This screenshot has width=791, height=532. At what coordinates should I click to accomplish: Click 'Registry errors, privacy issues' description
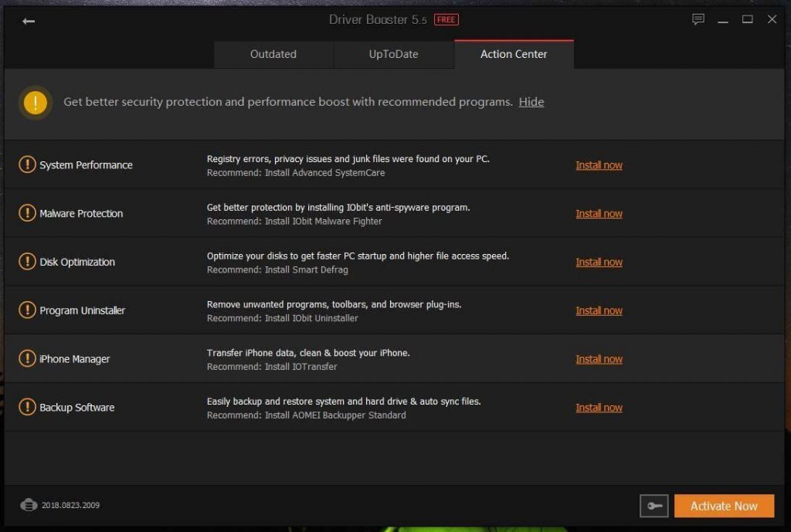348,159
